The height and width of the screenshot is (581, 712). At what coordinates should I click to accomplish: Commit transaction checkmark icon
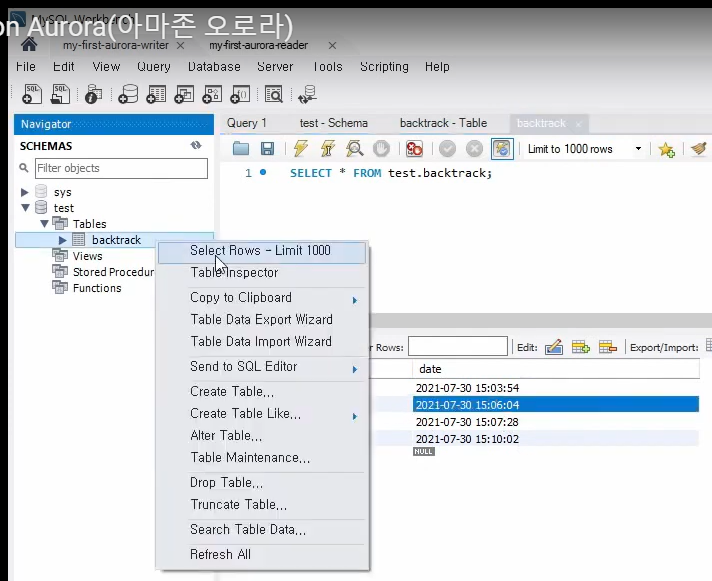pyautogui.click(x=447, y=149)
